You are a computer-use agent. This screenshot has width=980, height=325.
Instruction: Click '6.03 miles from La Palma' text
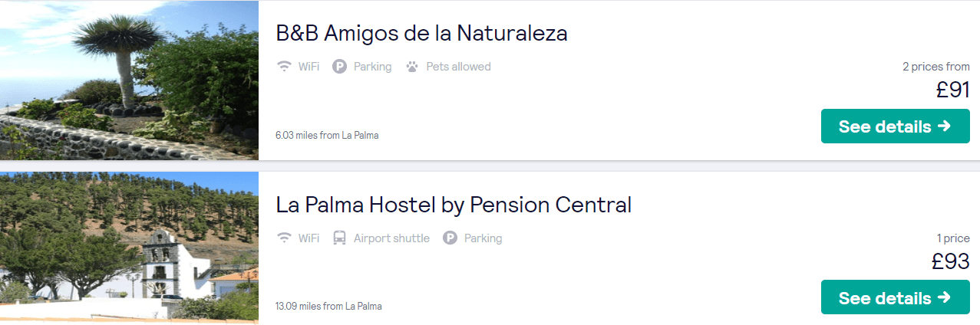tap(327, 135)
